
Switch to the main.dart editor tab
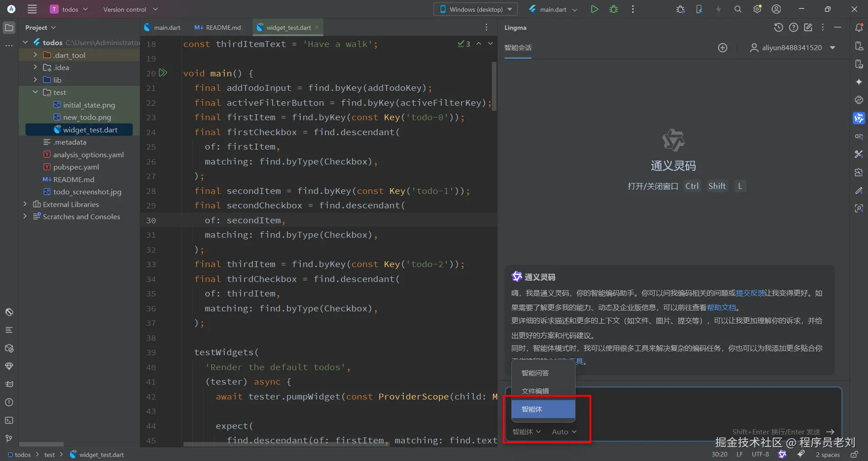(x=162, y=28)
